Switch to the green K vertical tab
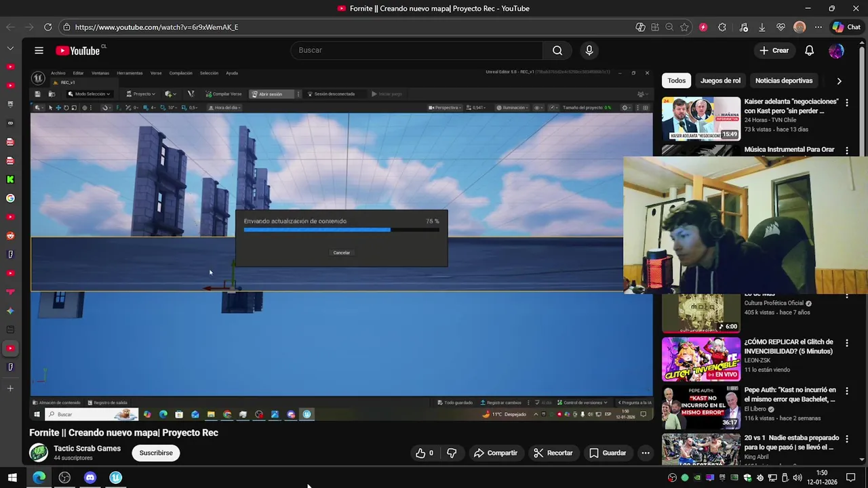This screenshot has width=868, height=488. click(x=10, y=180)
